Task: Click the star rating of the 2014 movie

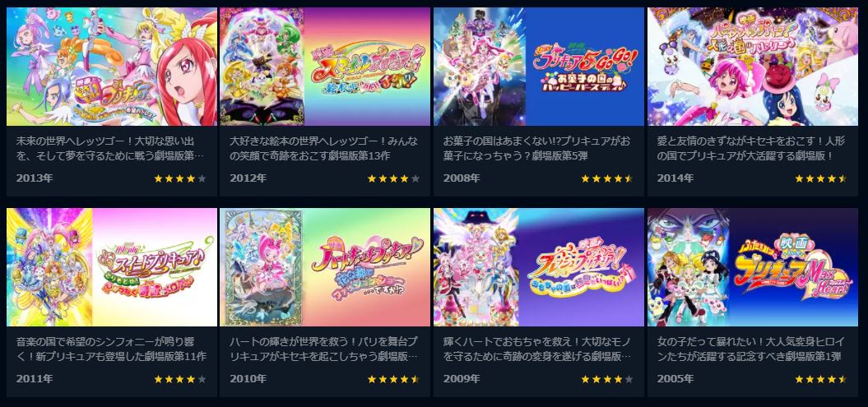Action: (821, 178)
